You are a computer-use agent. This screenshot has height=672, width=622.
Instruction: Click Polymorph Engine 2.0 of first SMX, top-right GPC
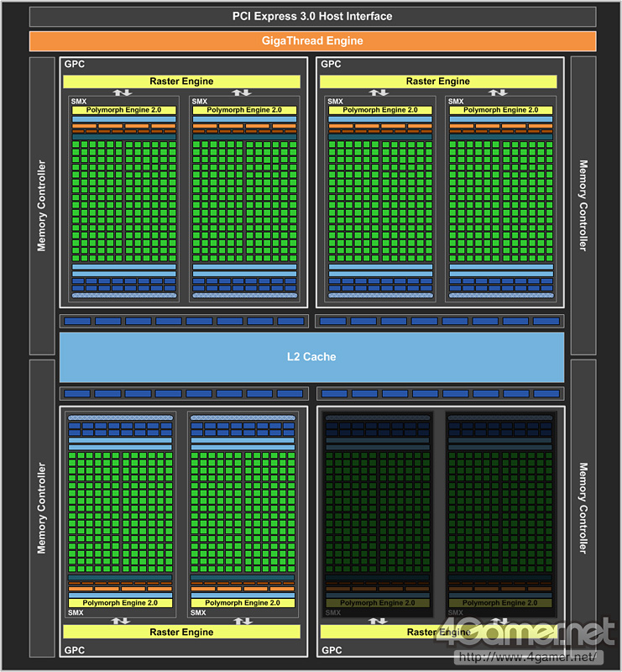point(380,110)
